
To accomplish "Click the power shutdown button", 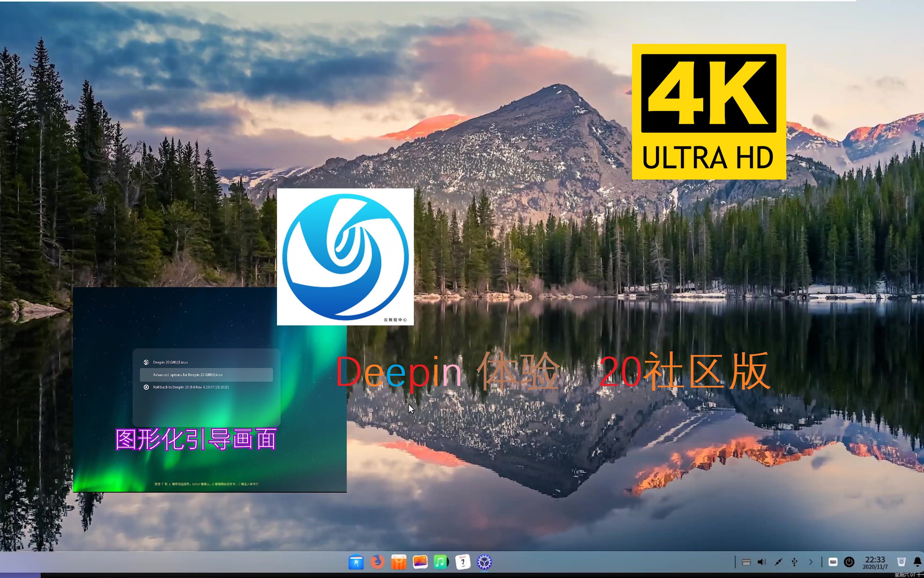I will [849, 562].
